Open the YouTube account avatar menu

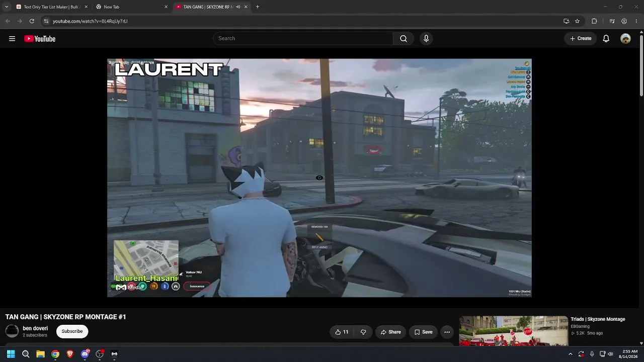coord(625,39)
